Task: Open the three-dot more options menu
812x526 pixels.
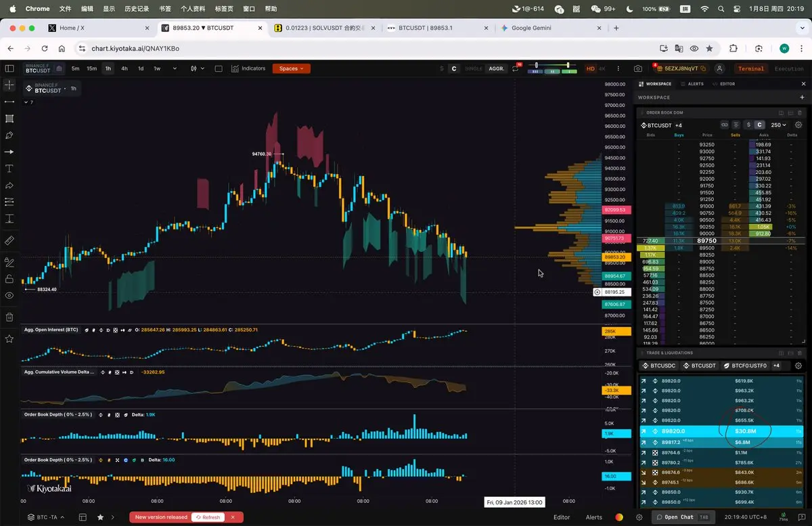Action: (x=617, y=68)
